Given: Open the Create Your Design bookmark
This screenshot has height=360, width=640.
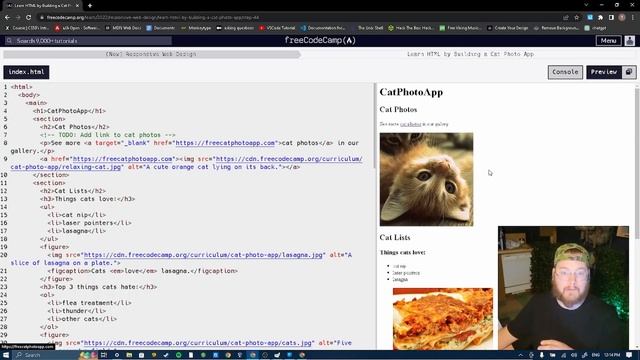Looking at the screenshot, I should (508, 28).
